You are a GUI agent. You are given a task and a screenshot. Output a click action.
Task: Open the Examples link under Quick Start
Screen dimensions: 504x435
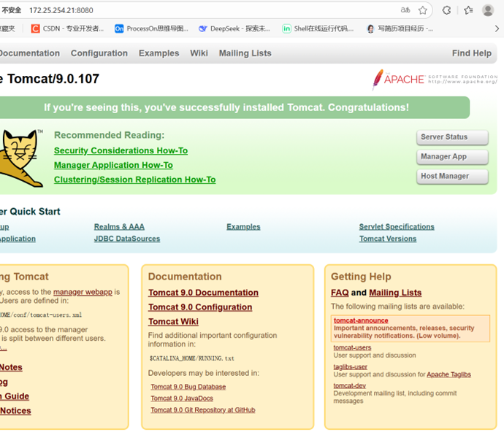click(x=243, y=227)
